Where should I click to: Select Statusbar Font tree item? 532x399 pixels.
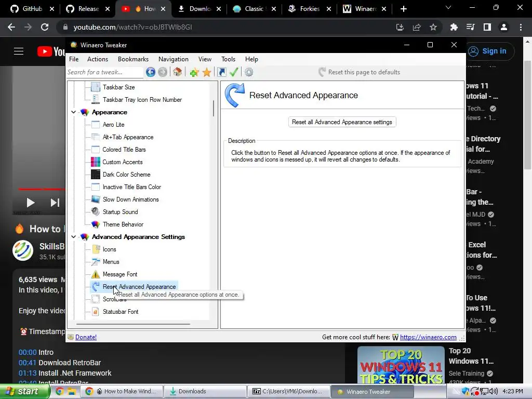[x=121, y=312]
